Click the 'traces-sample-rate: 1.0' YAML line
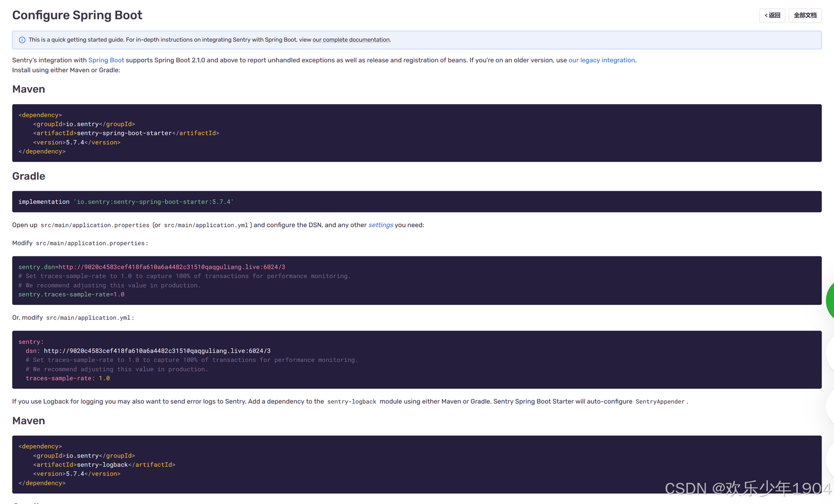 (67, 378)
